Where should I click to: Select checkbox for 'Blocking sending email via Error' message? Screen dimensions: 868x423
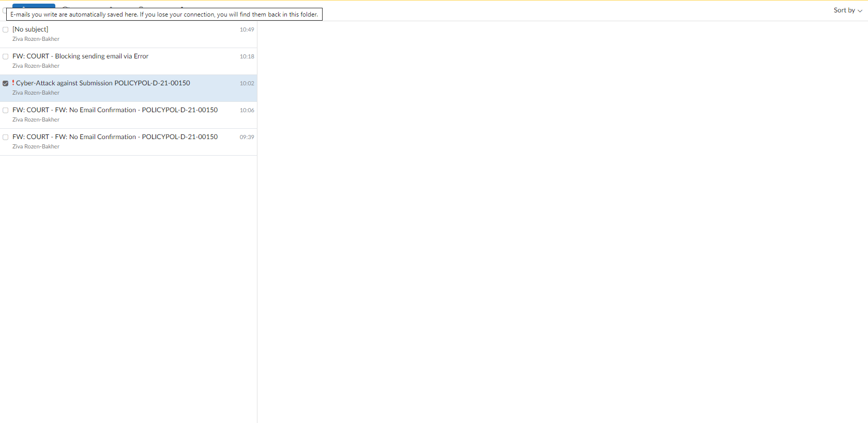click(x=6, y=56)
